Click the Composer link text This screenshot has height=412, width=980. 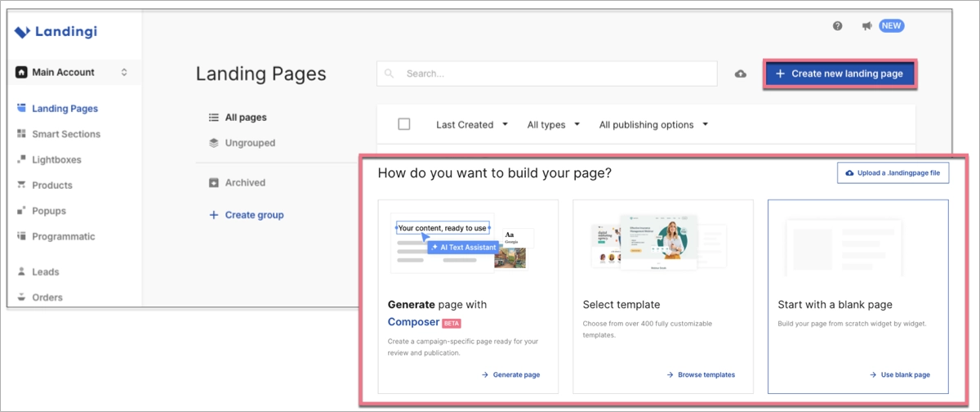pyautogui.click(x=413, y=322)
